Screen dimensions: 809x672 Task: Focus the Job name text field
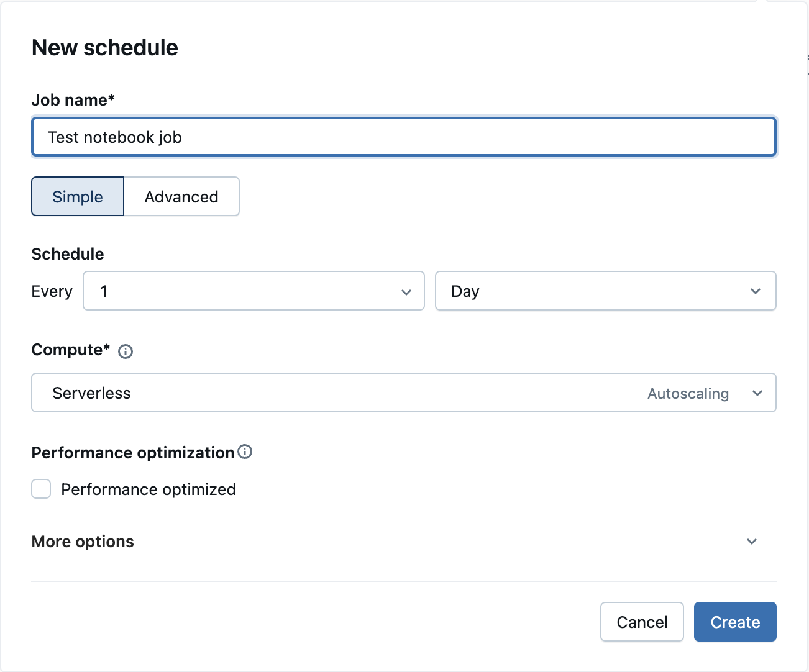click(x=404, y=137)
